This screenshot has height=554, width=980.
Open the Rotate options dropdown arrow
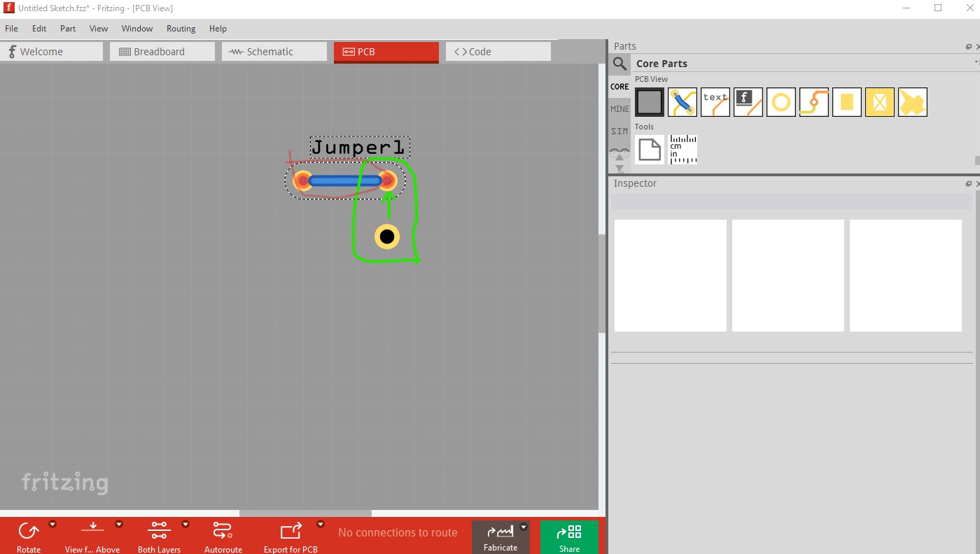(52, 524)
